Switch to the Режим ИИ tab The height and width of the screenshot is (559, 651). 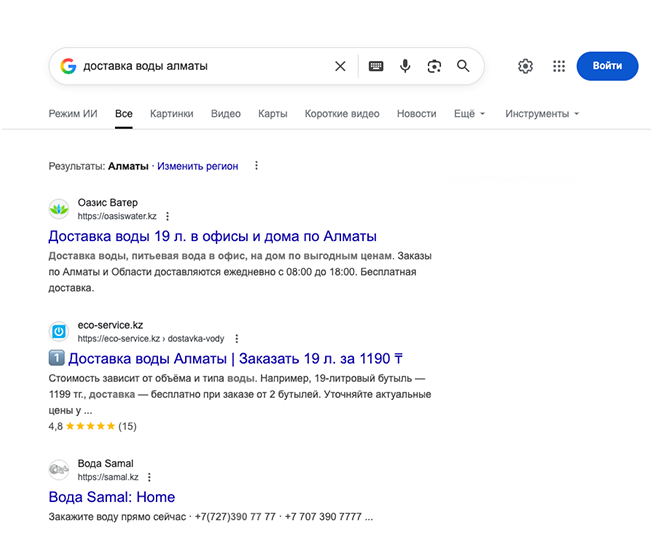click(x=72, y=114)
